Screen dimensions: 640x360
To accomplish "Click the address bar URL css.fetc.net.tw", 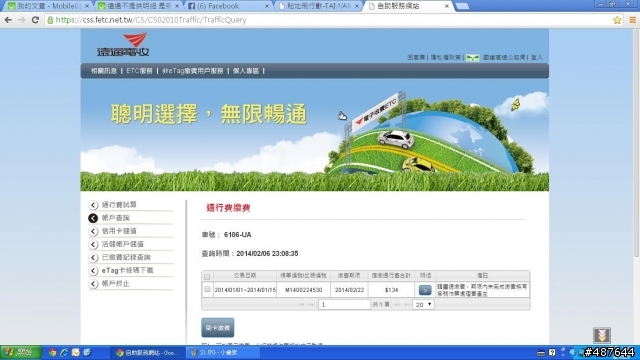I will [151, 20].
